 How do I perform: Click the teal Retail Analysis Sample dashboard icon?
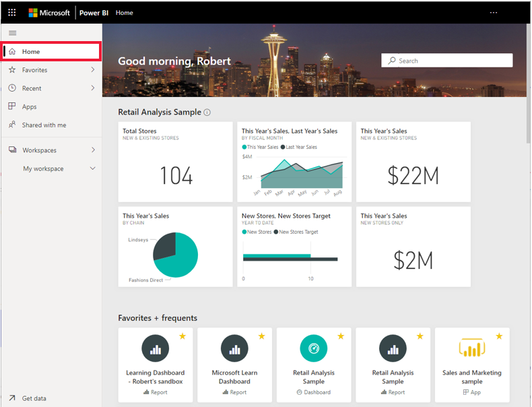point(314,348)
